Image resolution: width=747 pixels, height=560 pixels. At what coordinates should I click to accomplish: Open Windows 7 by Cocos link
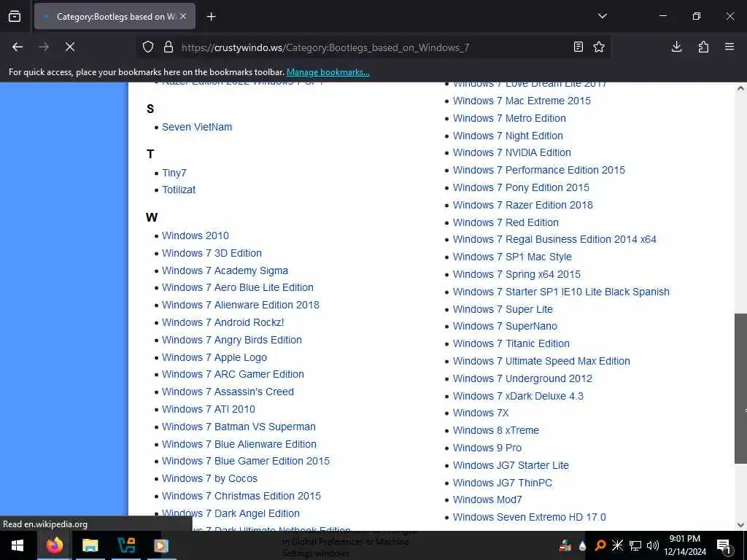[x=209, y=478]
